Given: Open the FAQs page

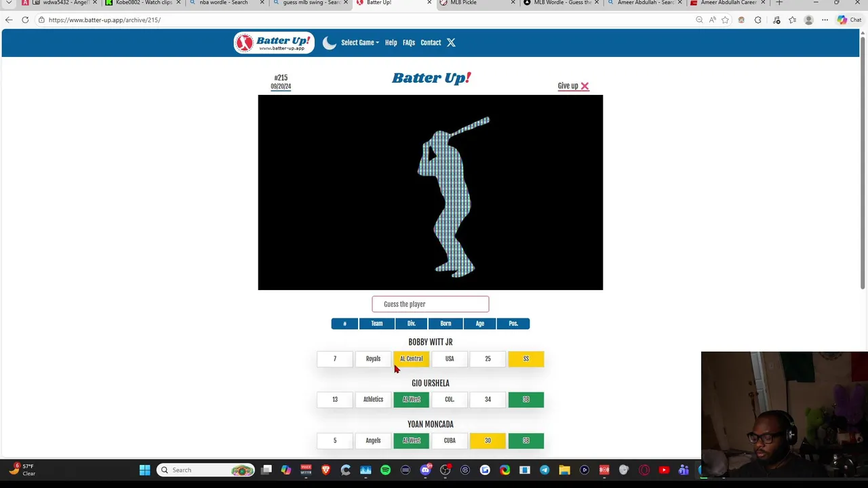Looking at the screenshot, I should coord(409,43).
